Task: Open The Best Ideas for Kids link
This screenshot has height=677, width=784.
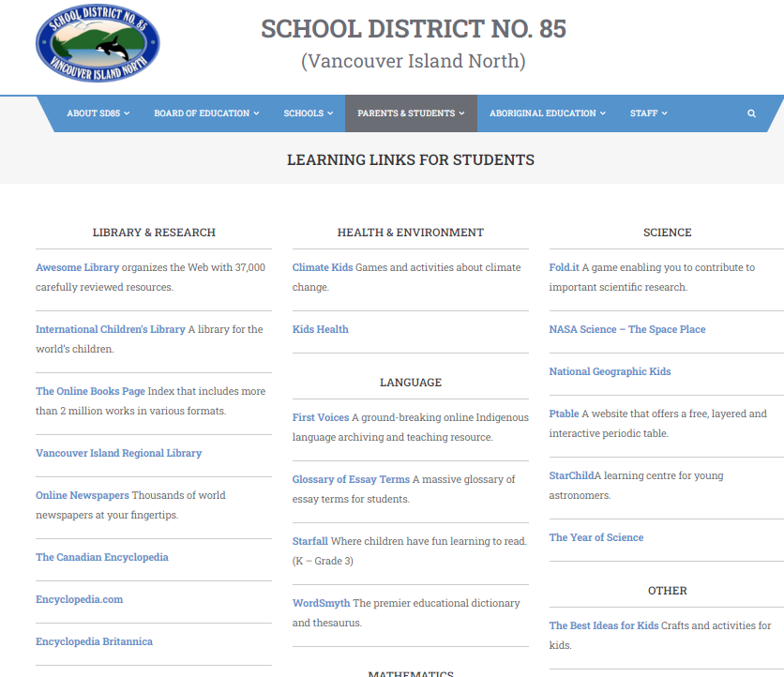Action: point(604,626)
